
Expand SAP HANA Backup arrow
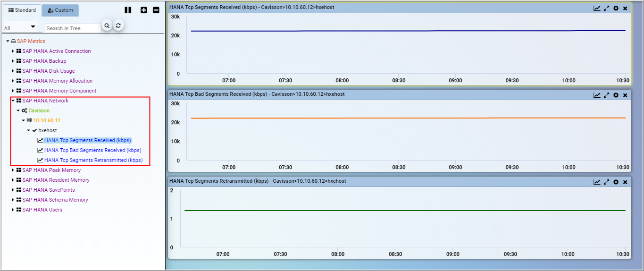coord(13,61)
